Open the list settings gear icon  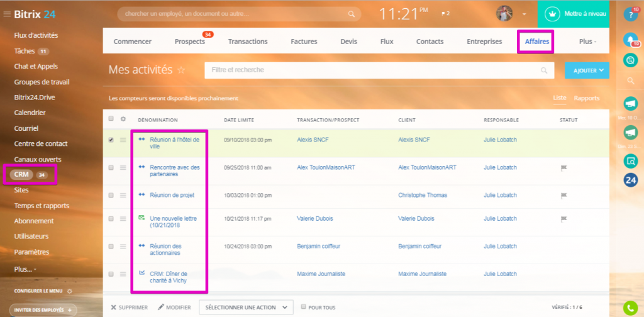123,119
